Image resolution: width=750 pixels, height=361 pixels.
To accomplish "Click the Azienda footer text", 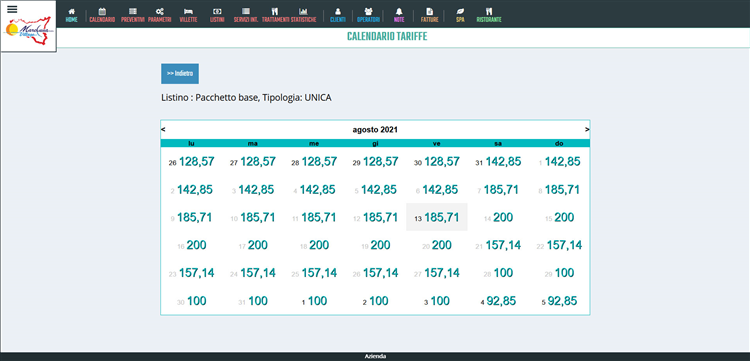I will coord(375,357).
